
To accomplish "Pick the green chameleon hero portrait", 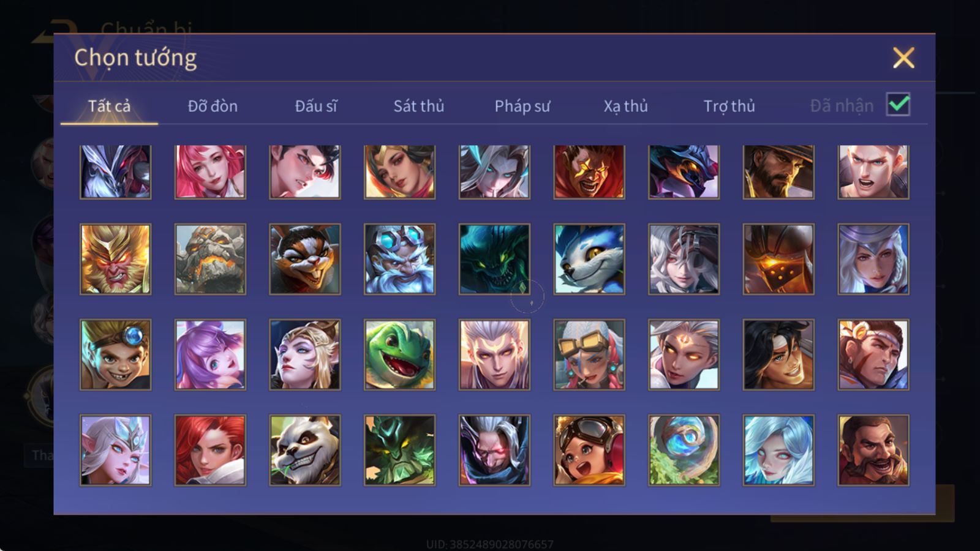I will (x=399, y=354).
